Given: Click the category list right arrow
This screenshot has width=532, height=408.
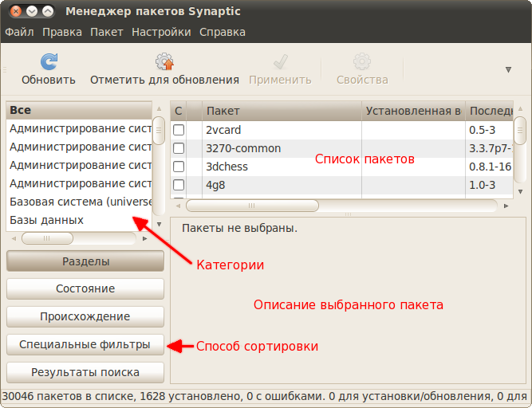Looking at the screenshot, I should [145, 238].
